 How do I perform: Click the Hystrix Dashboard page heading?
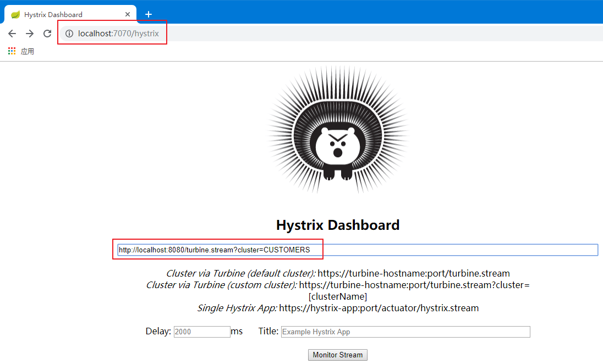338,225
